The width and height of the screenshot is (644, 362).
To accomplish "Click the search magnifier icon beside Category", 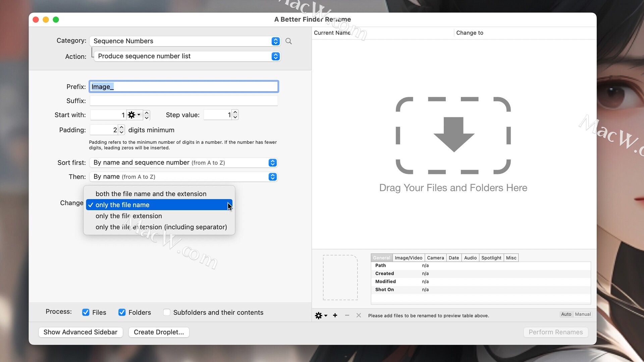I will [x=288, y=41].
